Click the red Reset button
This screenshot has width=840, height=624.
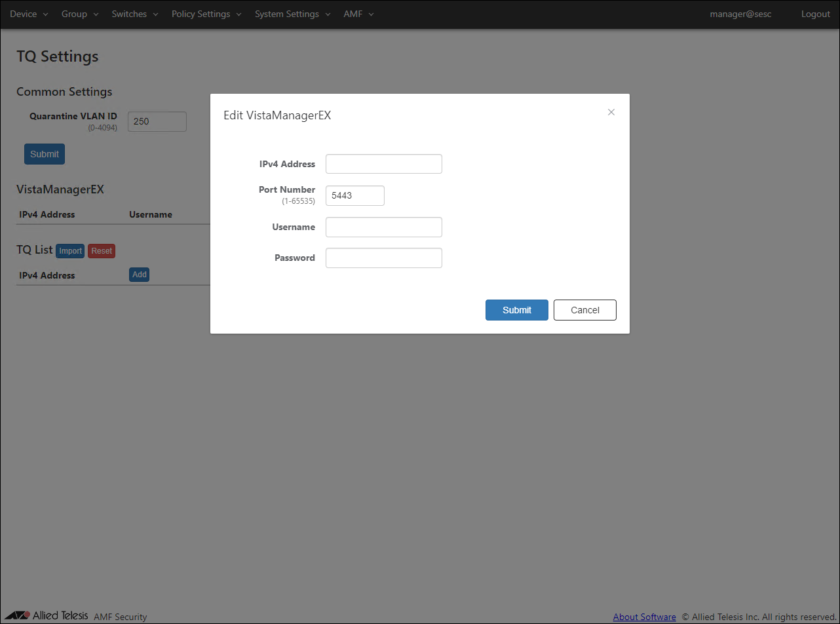pos(102,251)
